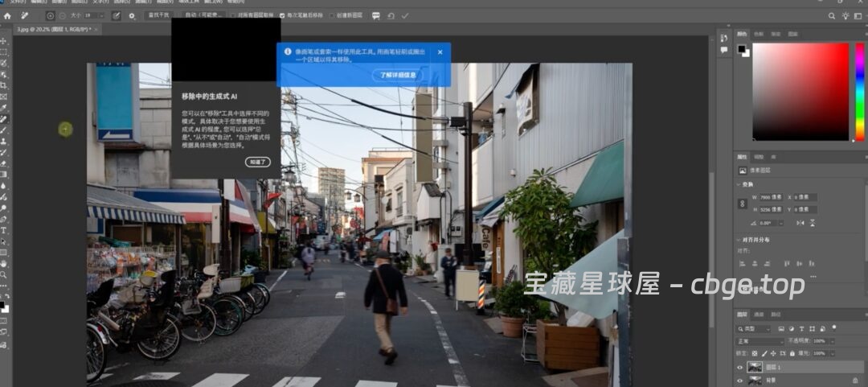Close the blue info banner

click(440, 52)
